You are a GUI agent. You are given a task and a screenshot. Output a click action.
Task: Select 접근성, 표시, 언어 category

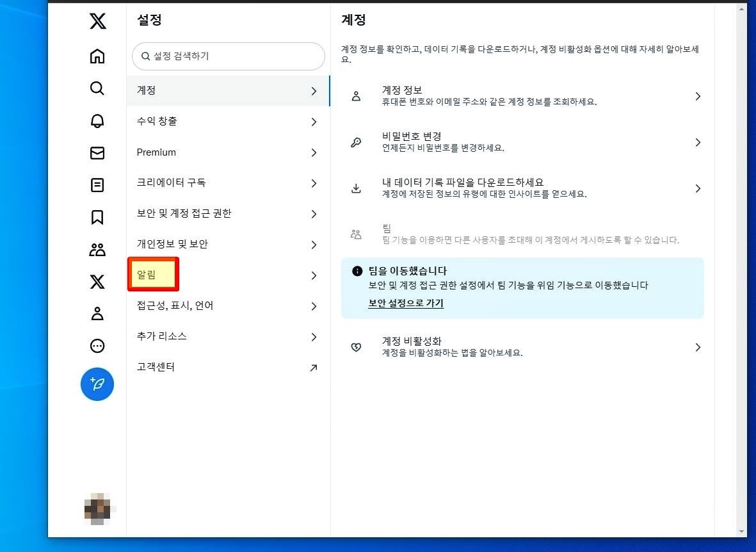click(x=228, y=306)
